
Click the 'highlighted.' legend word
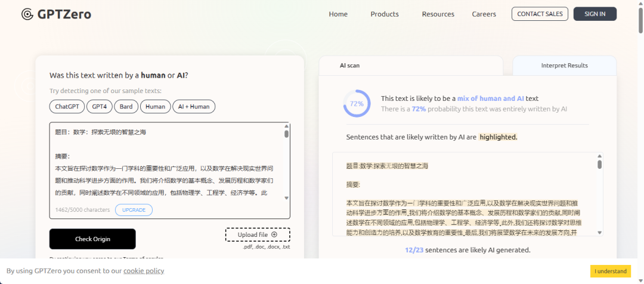coord(498,137)
